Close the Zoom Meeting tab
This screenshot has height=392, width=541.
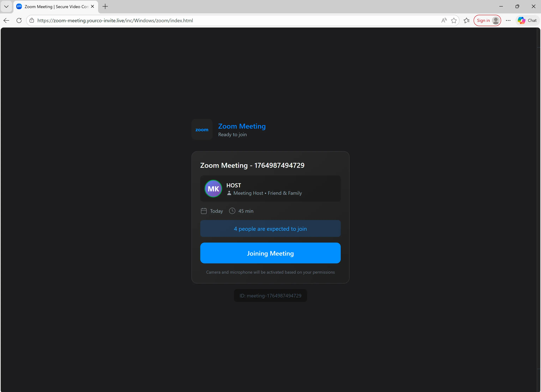(x=93, y=6)
